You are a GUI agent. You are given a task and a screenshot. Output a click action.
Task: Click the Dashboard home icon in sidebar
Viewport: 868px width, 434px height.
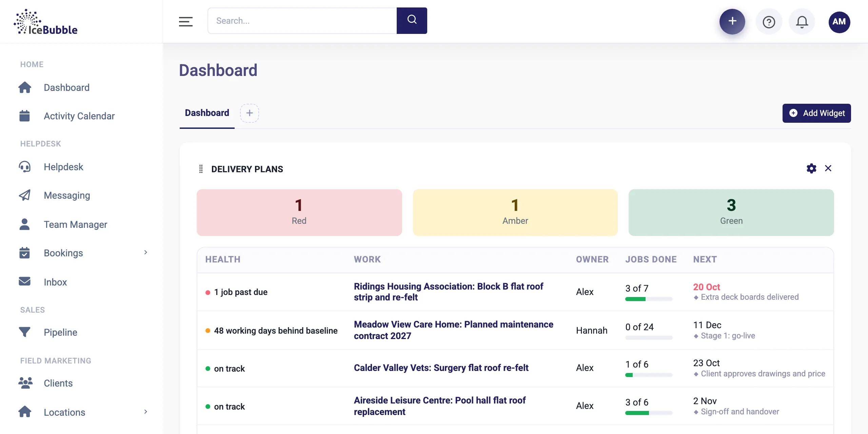[25, 87]
